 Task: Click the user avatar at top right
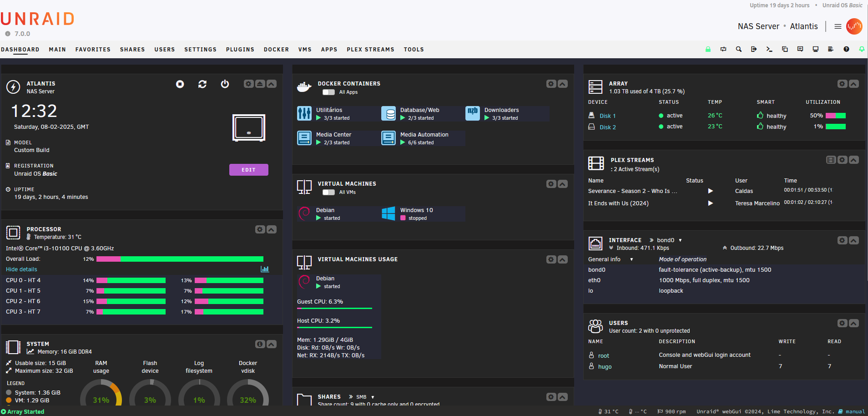854,26
